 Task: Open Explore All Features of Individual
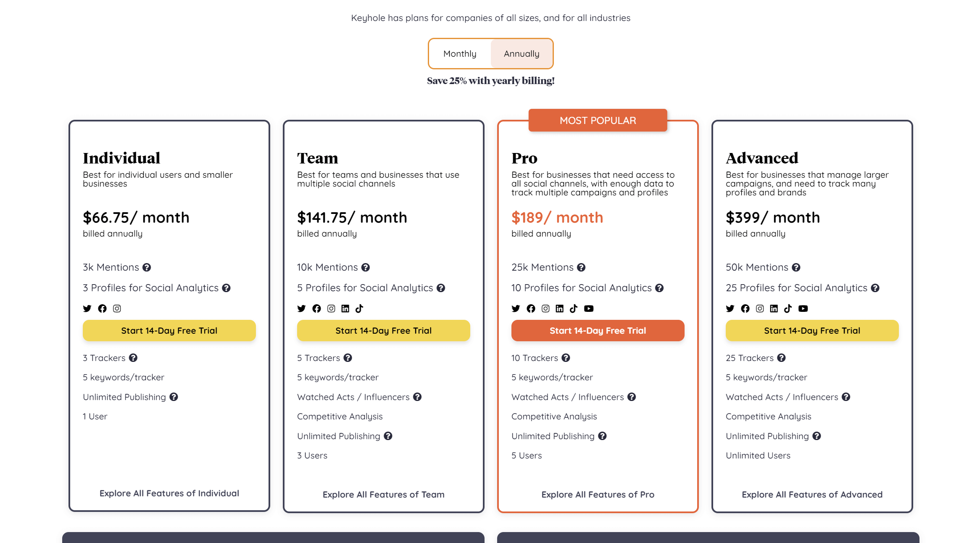point(169,493)
